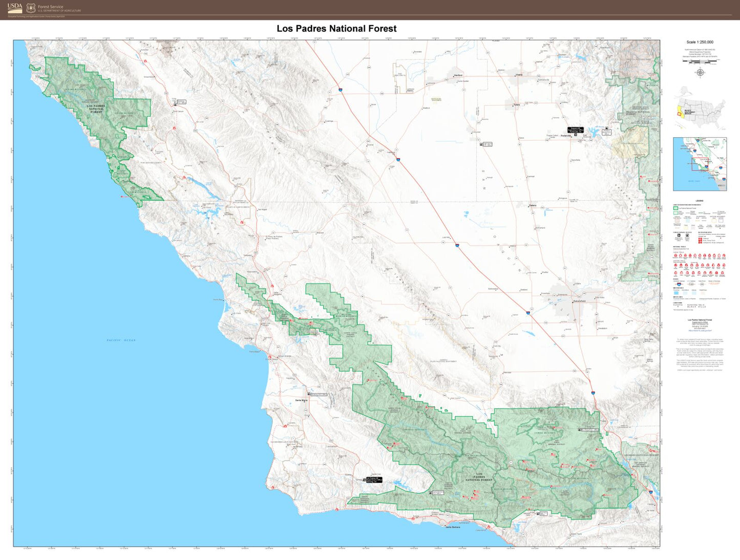Select the 'Forest Service' header text
The width and height of the screenshot is (740, 560).
[51, 7]
